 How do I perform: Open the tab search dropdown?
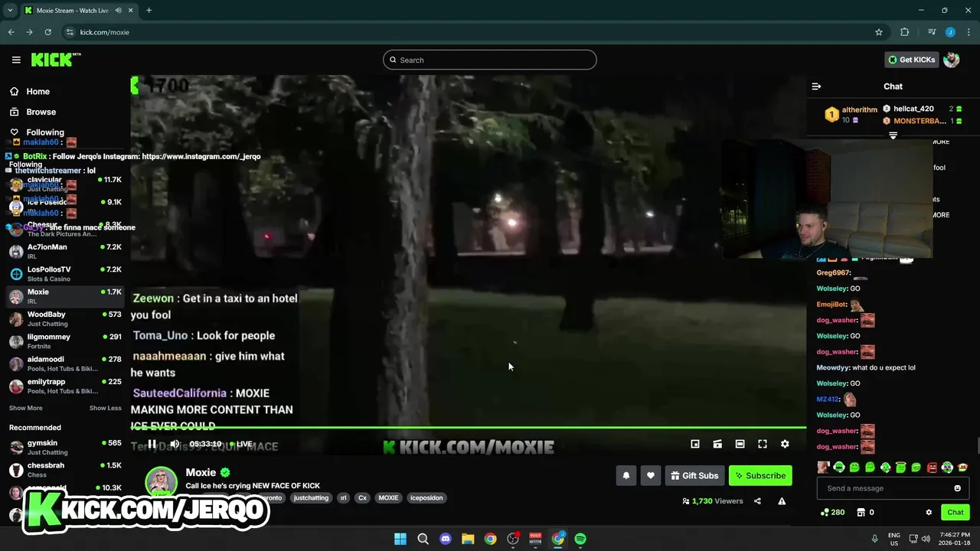10,11
